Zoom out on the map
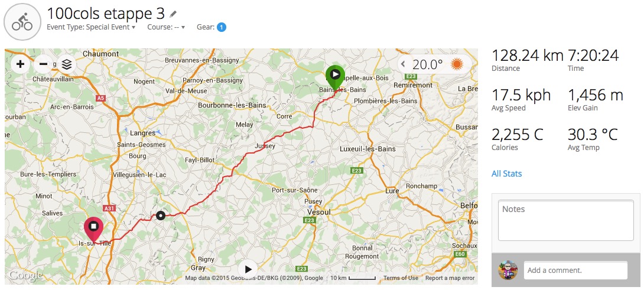644x290 pixels. (43, 64)
